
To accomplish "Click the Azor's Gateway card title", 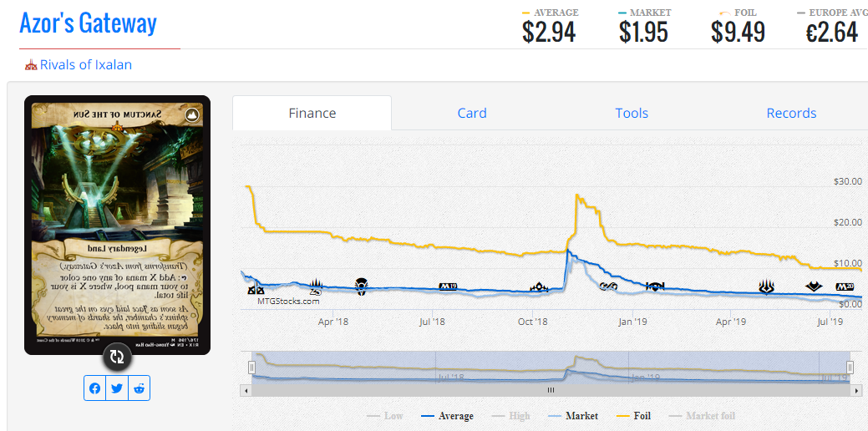I will pyautogui.click(x=88, y=23).
